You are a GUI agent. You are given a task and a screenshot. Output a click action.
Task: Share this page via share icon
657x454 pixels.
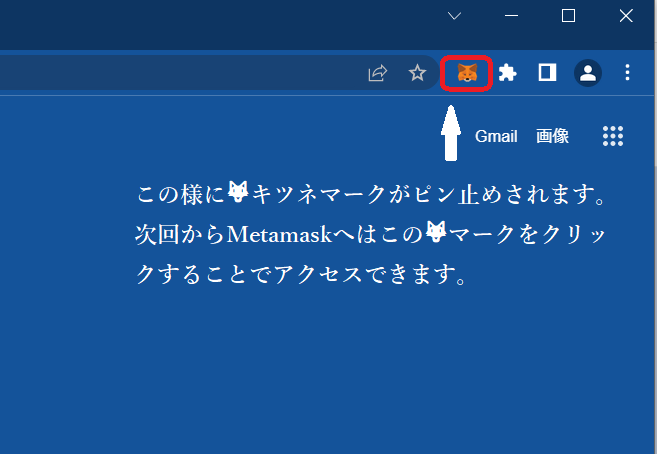point(378,73)
